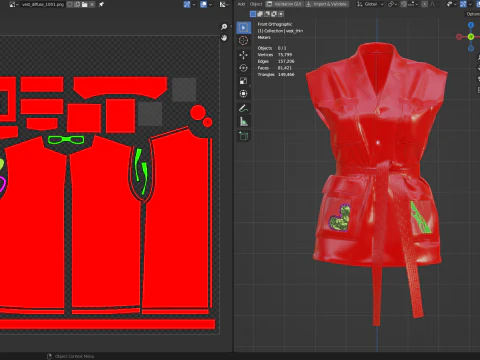
Task: Toggle image editor overlays
Action: (x=203, y=4)
